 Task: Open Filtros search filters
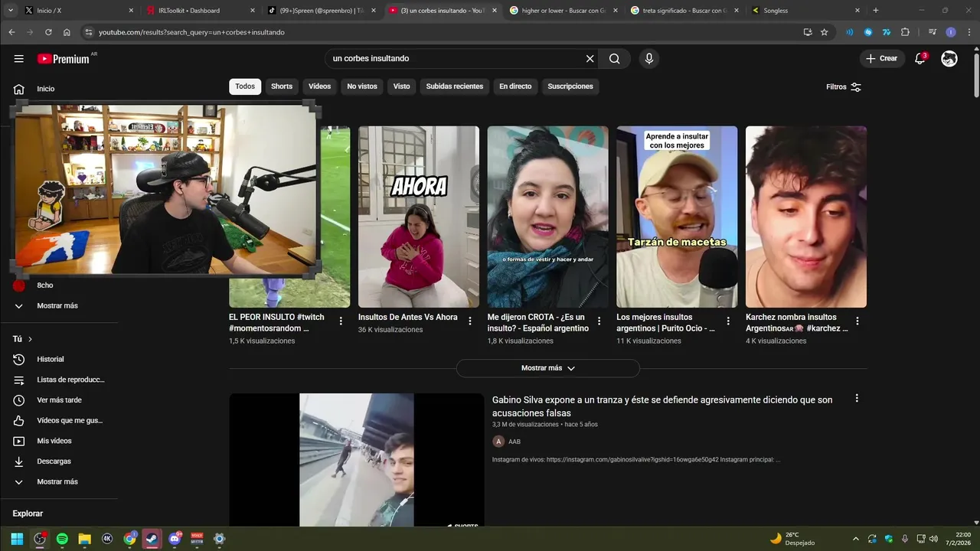(844, 87)
